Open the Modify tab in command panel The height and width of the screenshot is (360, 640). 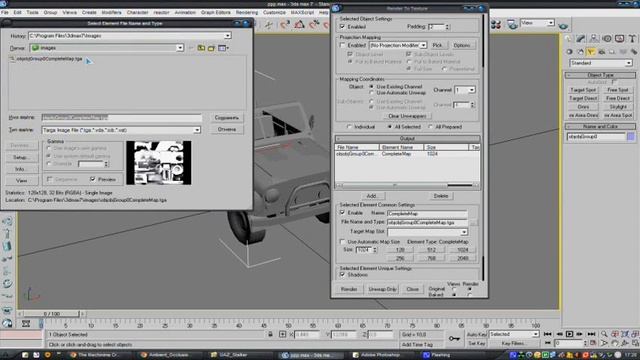581,39
